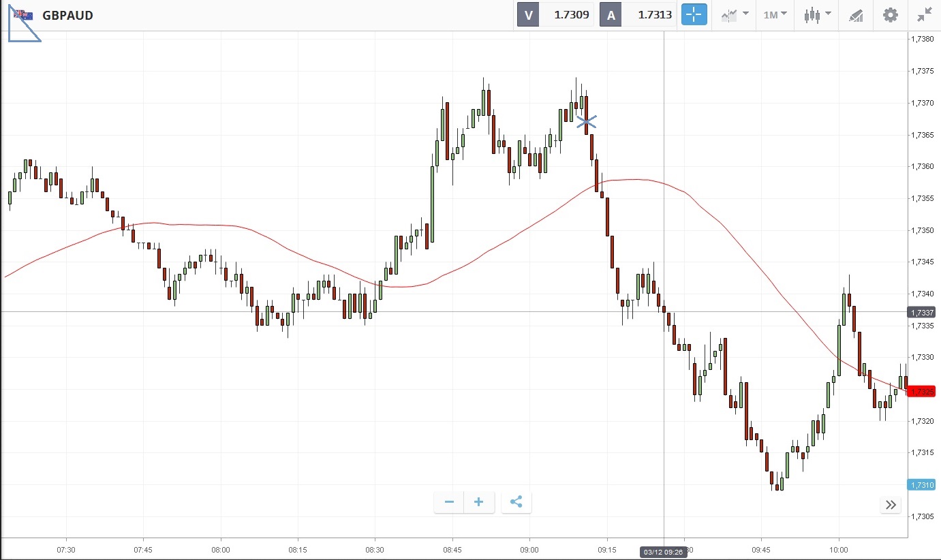Click the GBPAUD symbol title
The height and width of the screenshot is (560, 941).
tap(67, 15)
